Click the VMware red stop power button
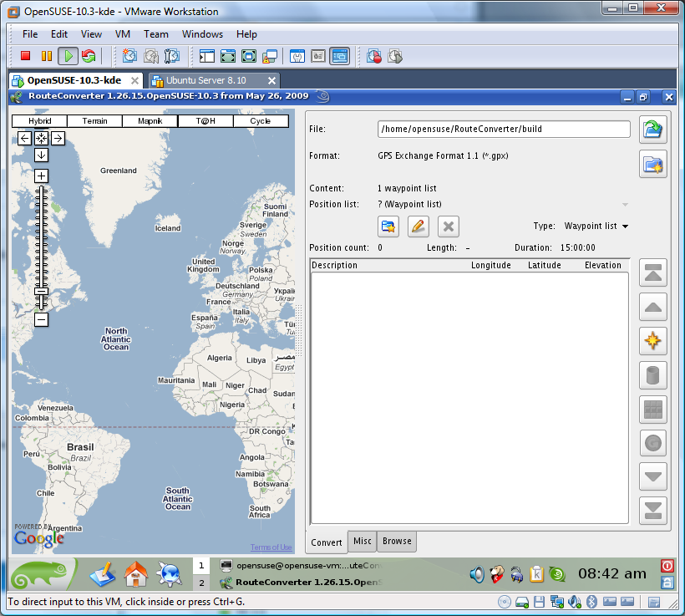Viewport: 685px width, 616px height. (x=25, y=56)
